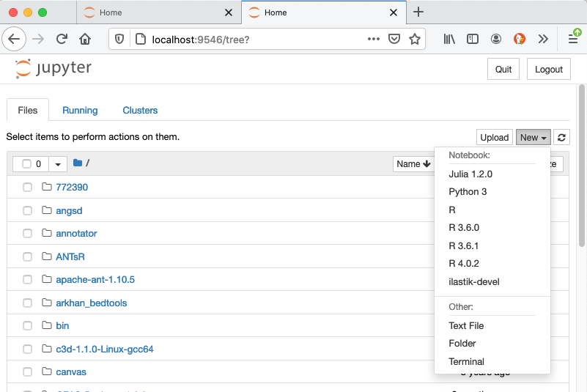Show more toolbar tools overflow chevron

click(543, 39)
